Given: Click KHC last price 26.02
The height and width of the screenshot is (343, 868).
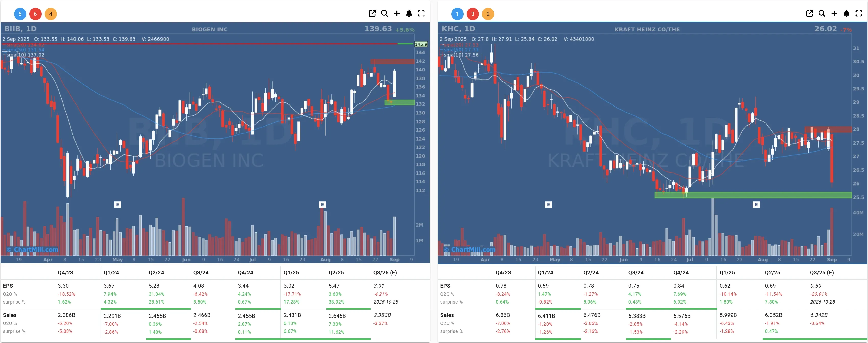Looking at the screenshot, I should tap(826, 29).
